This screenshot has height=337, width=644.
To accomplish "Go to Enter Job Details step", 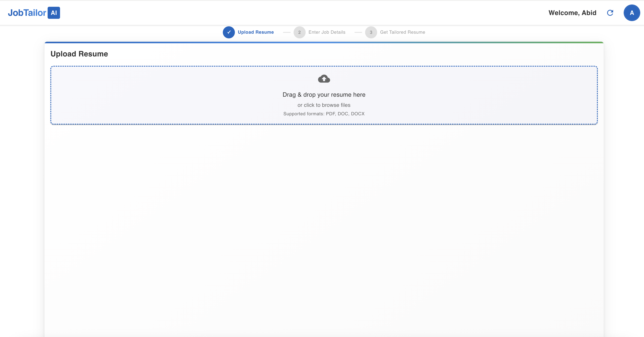I will [x=327, y=32].
